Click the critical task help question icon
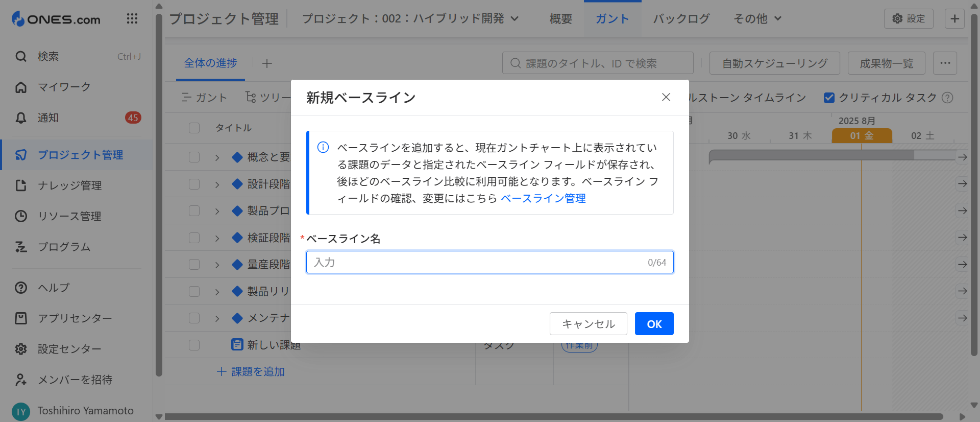980x422 pixels. pos(947,98)
